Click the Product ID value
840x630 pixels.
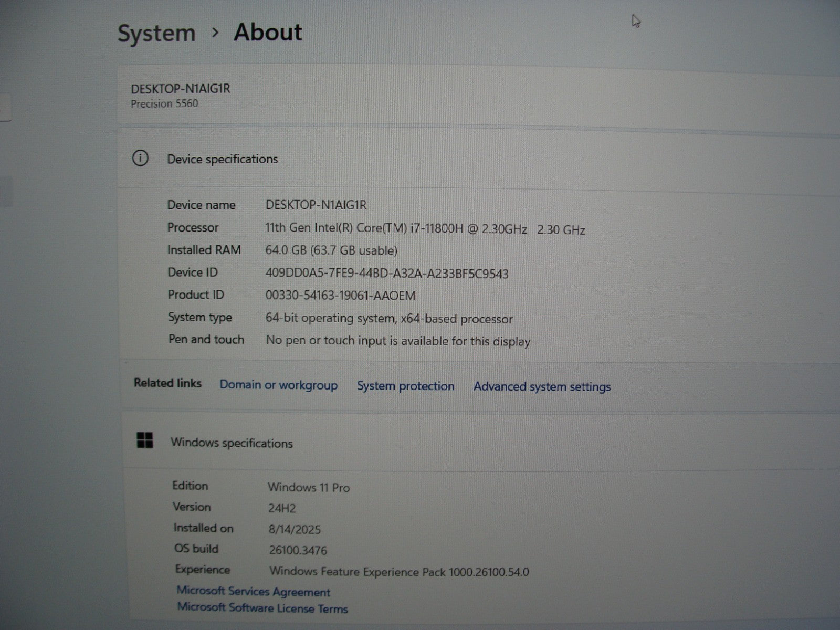click(340, 296)
